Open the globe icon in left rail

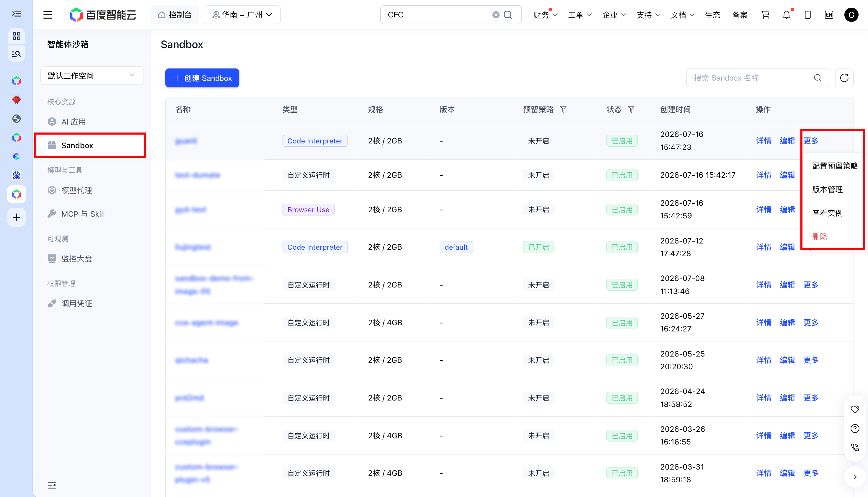pyautogui.click(x=17, y=118)
